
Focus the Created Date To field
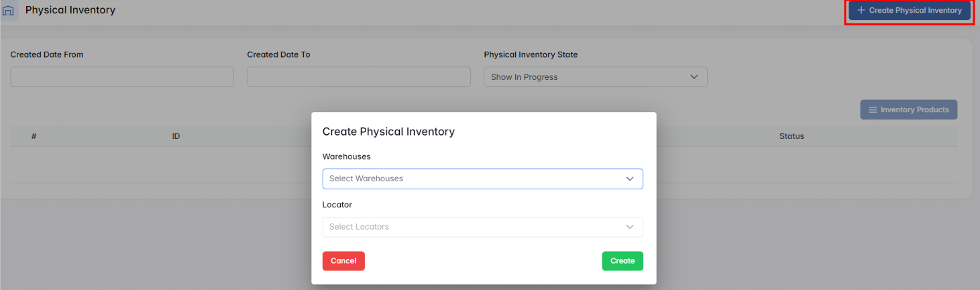click(359, 77)
